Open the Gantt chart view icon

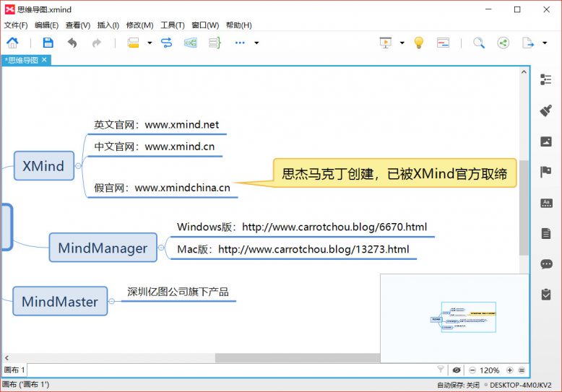(443, 43)
